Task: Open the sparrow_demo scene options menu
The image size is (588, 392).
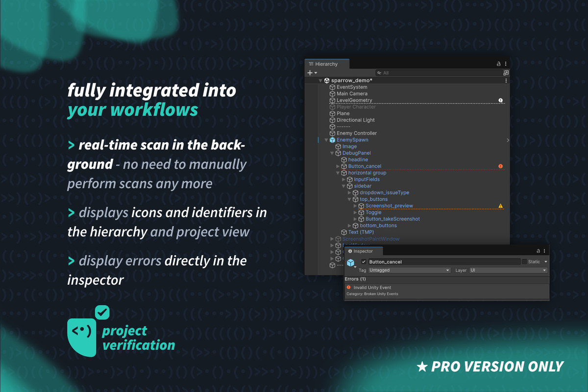Action: (506, 80)
